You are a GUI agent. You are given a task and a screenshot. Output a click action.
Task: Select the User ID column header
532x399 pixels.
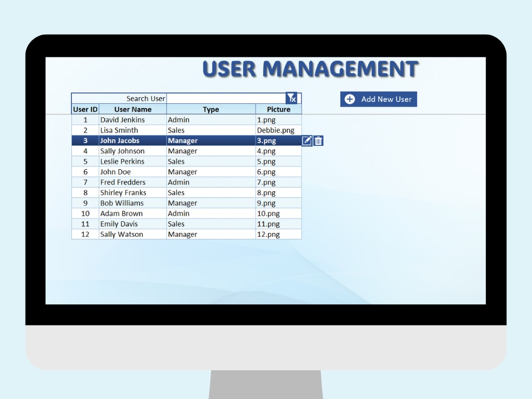(85, 109)
